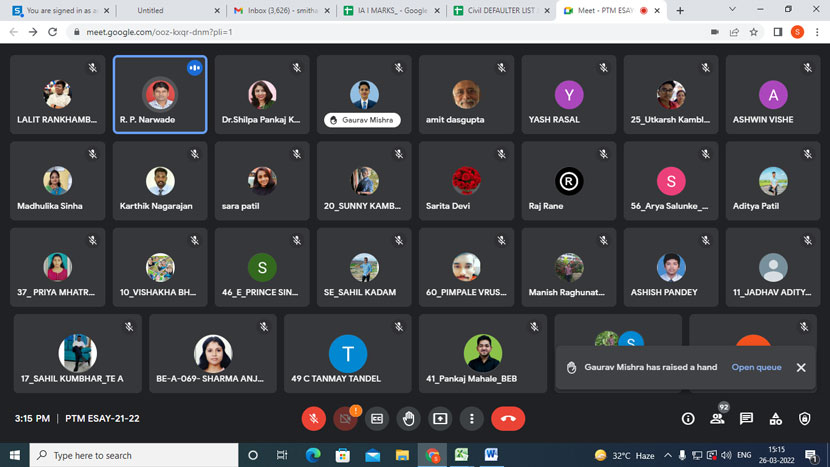This screenshot has height=467, width=830.
Task: Turn on the camera in the call controls
Action: [x=345, y=419]
